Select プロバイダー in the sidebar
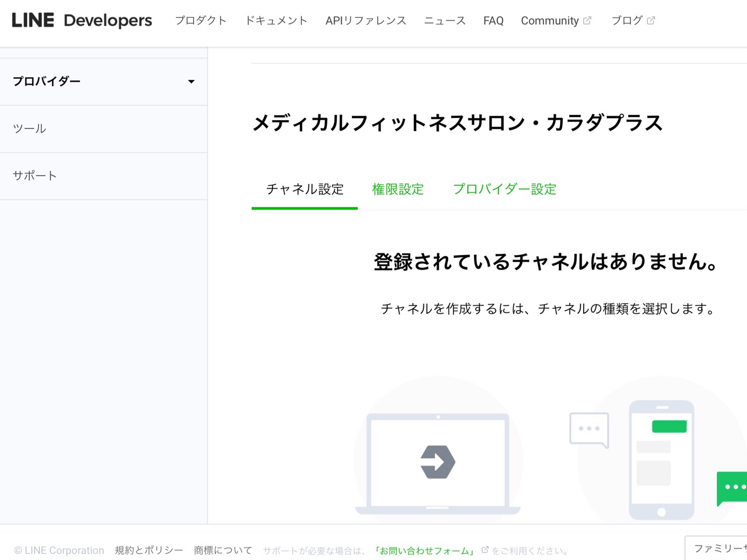 click(x=104, y=82)
